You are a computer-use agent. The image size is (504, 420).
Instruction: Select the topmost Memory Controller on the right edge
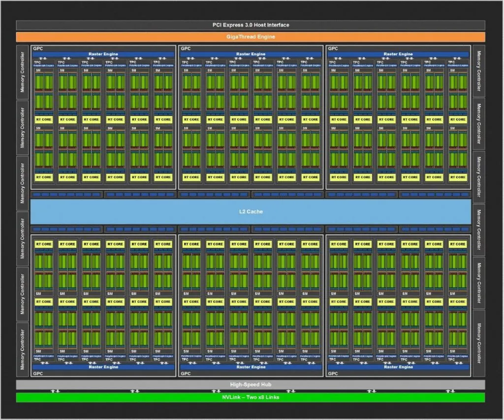[479, 71]
